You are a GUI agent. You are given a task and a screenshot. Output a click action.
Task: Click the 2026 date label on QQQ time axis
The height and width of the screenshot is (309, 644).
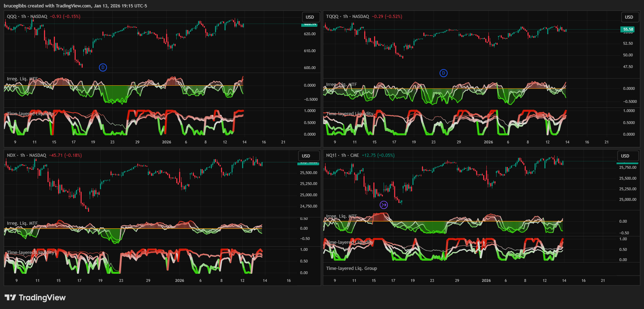point(166,142)
